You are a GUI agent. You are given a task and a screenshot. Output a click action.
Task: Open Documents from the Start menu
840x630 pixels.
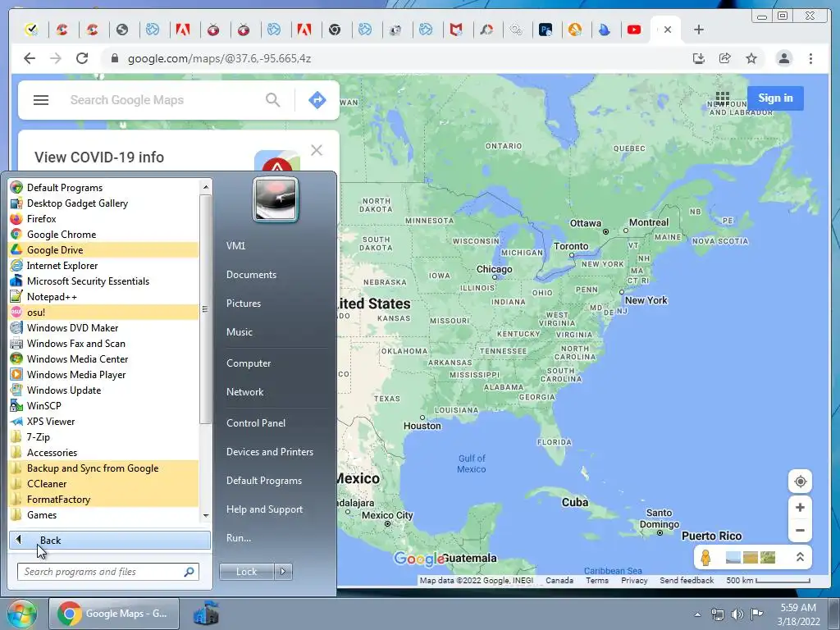[251, 274]
